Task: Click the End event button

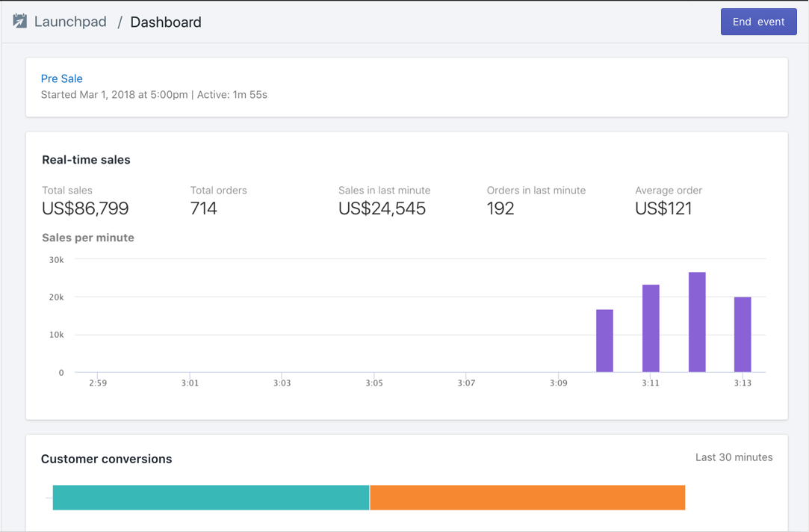Action: 758,22
